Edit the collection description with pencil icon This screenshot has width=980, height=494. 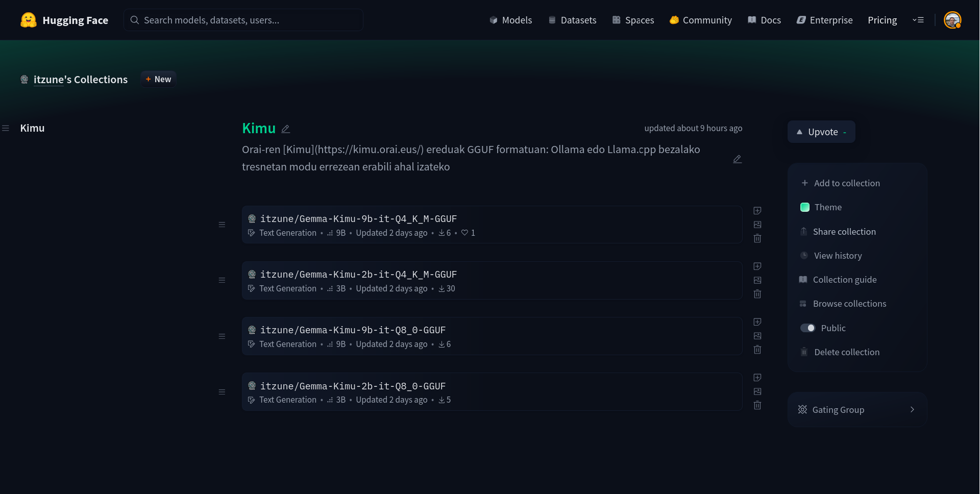pyautogui.click(x=737, y=159)
